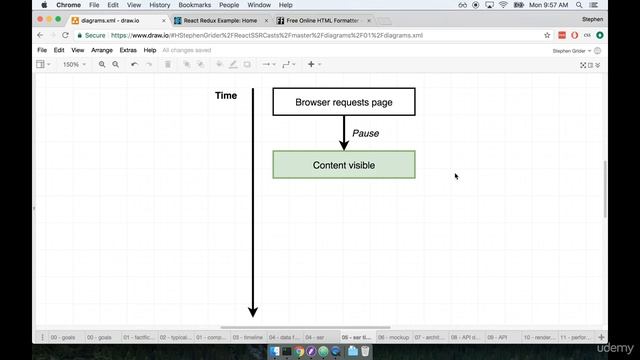Image resolution: width=640 pixels, height=360 pixels.
Task: Open the insert plus dropdown
Action: (314, 64)
